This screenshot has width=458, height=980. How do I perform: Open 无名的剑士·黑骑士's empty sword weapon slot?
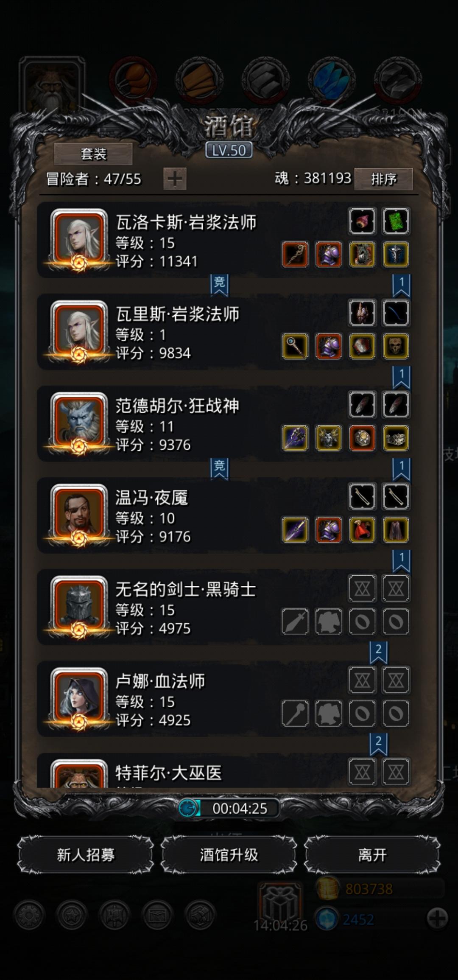coord(295,622)
